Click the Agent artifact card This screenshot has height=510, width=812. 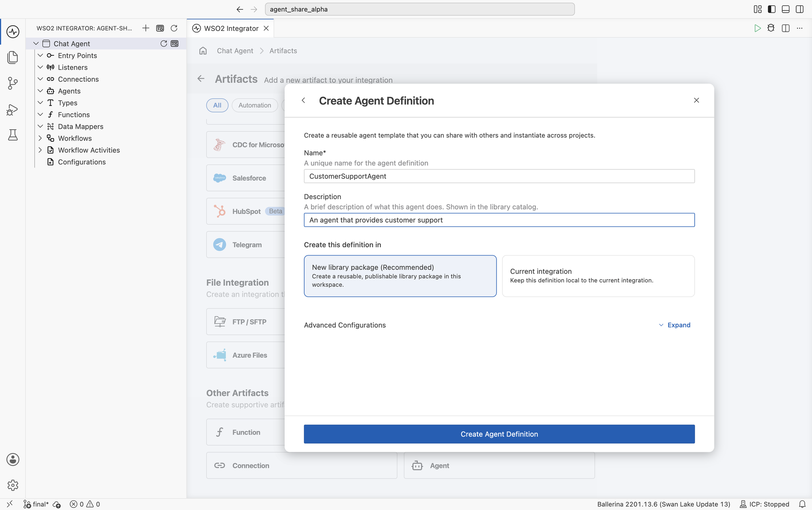[x=499, y=465]
